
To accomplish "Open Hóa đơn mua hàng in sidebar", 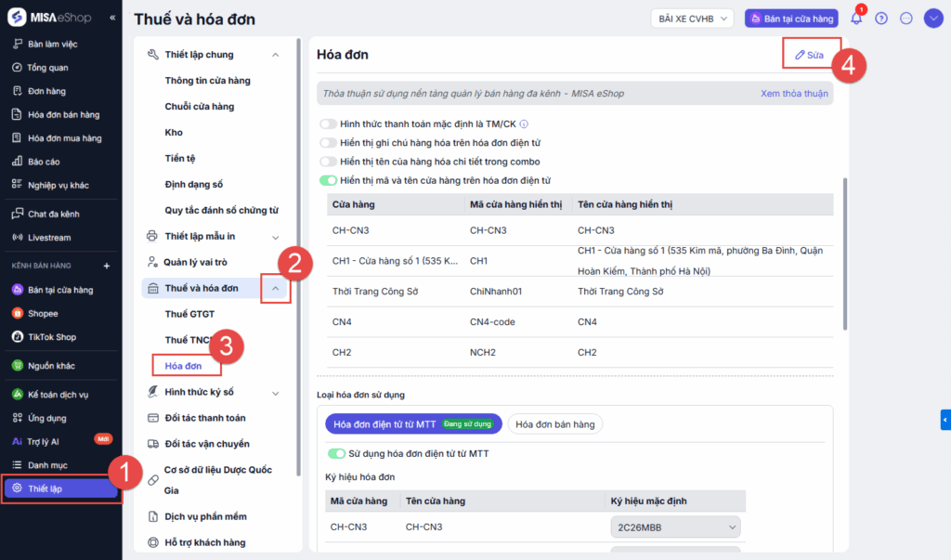I will pos(65,137).
